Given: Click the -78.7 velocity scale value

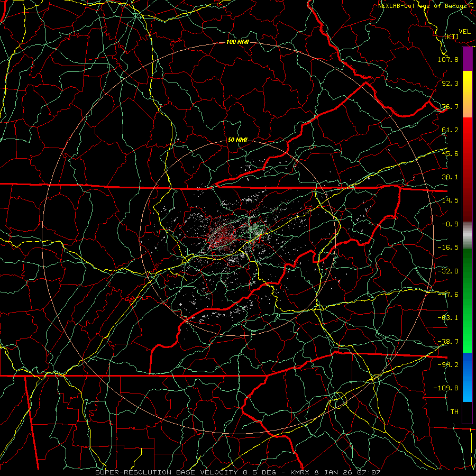Looking at the screenshot, I should (448, 342).
